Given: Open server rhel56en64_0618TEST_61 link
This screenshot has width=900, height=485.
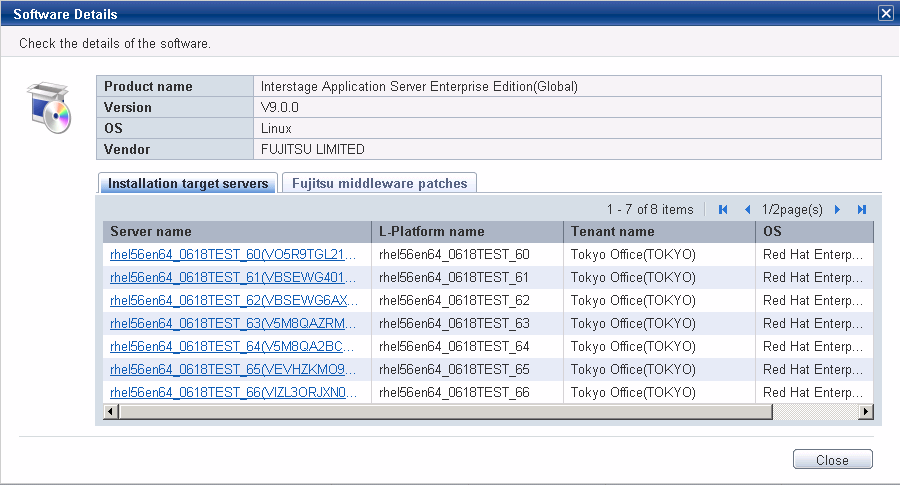Looking at the screenshot, I should tap(233, 277).
